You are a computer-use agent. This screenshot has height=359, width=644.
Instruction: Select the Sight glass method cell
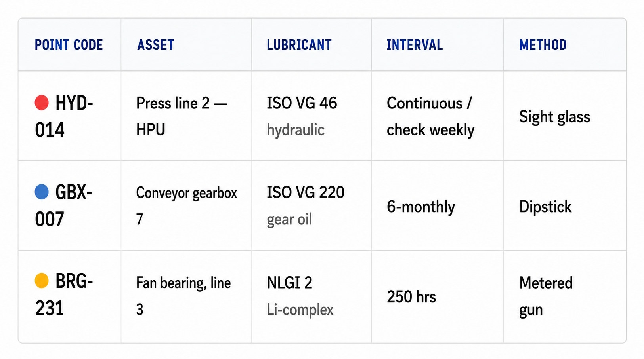coord(565,116)
